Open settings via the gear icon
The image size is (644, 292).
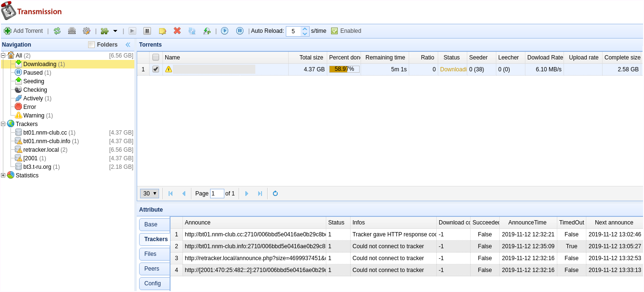click(86, 31)
